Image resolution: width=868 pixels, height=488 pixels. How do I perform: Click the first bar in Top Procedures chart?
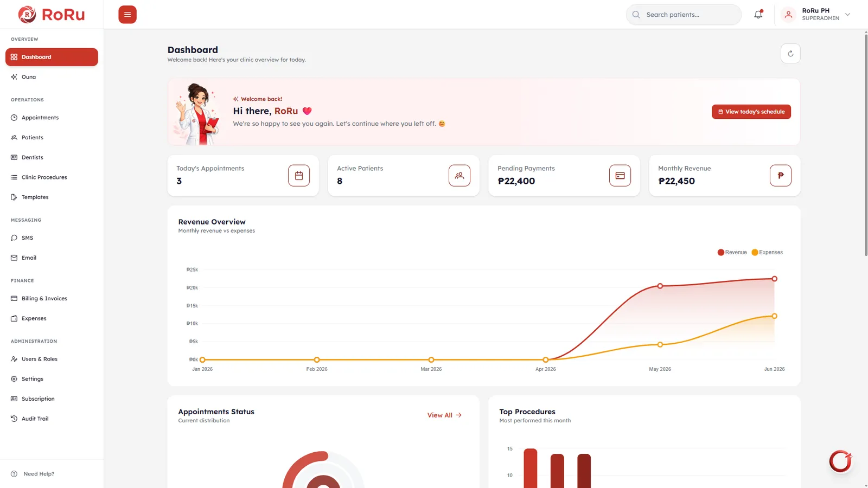(531, 468)
